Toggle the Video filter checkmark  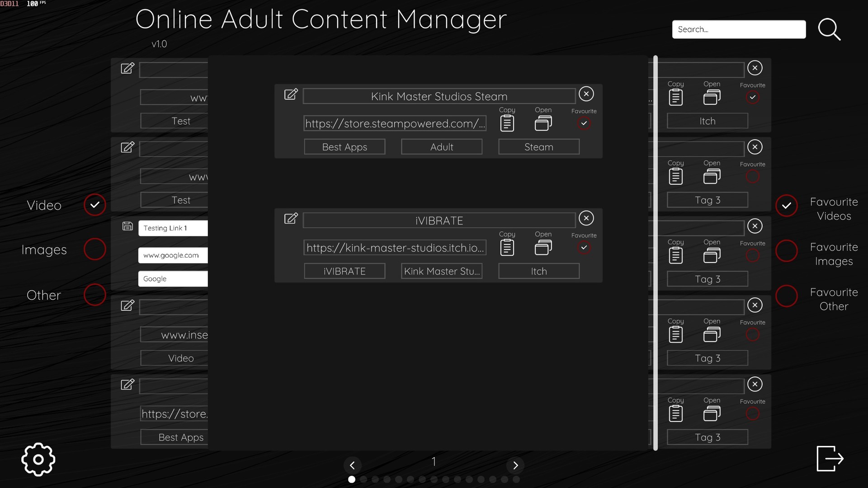point(94,205)
